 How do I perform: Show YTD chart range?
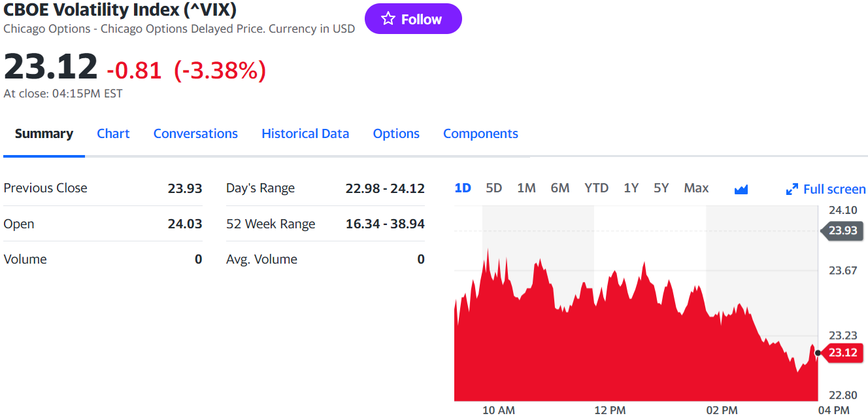tap(596, 188)
